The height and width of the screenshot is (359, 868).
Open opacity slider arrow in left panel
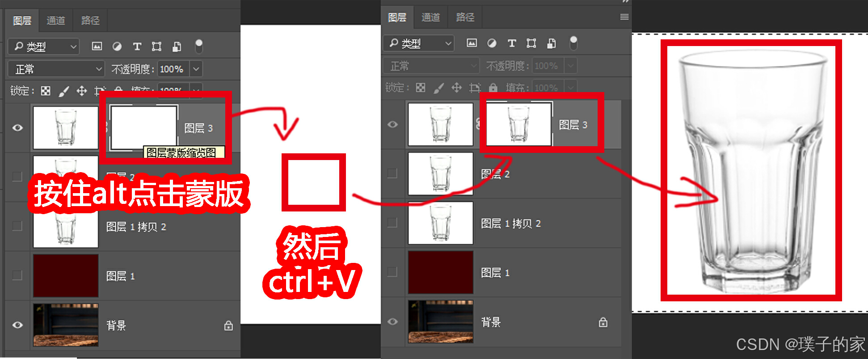pos(196,69)
